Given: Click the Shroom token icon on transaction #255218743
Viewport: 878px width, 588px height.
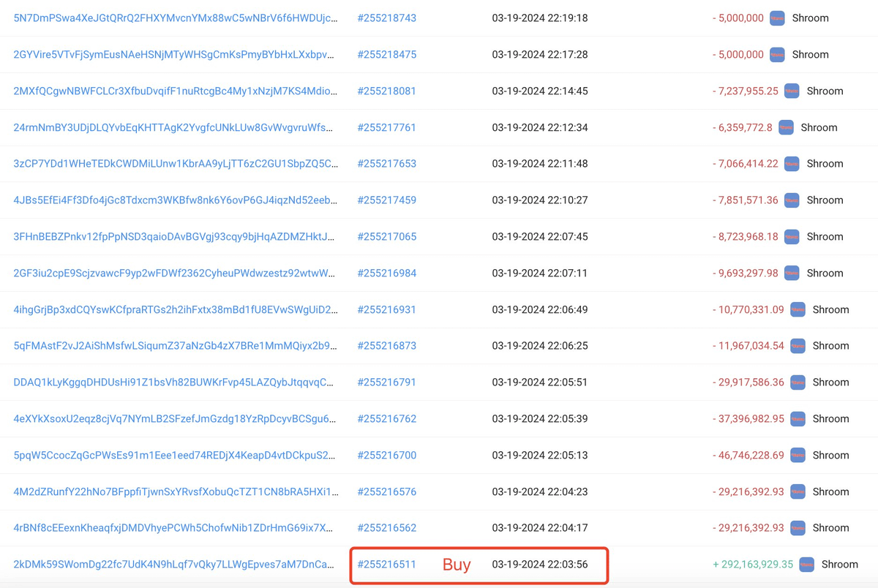Looking at the screenshot, I should pos(777,18).
